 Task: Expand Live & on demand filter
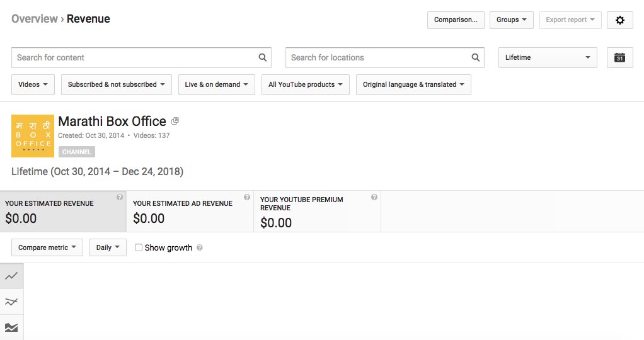(x=216, y=84)
